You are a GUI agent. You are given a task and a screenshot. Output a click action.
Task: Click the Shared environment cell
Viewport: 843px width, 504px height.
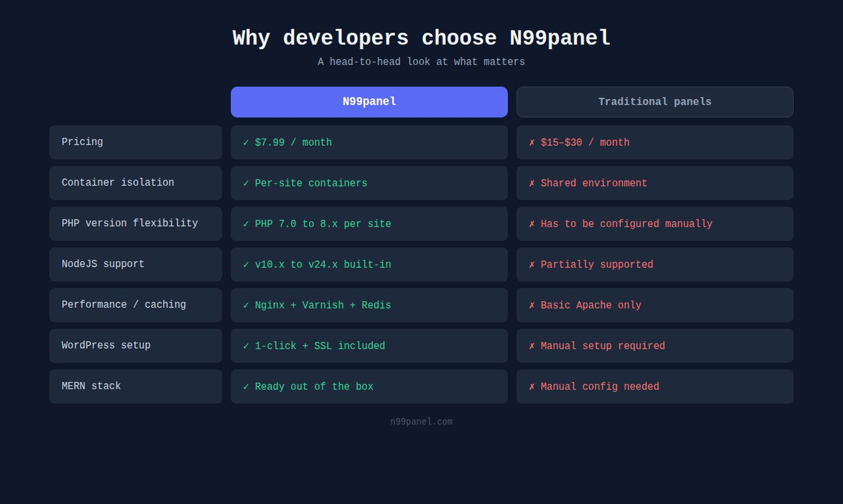point(654,183)
